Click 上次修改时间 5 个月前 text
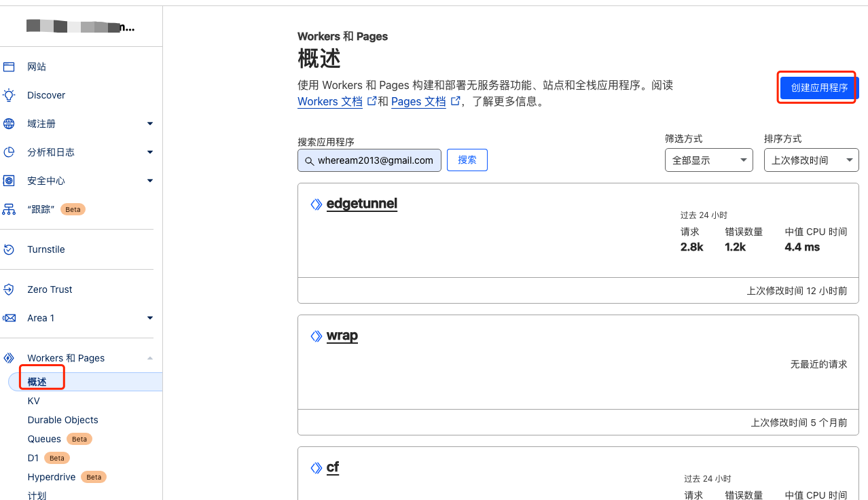The image size is (868, 500). tap(799, 422)
